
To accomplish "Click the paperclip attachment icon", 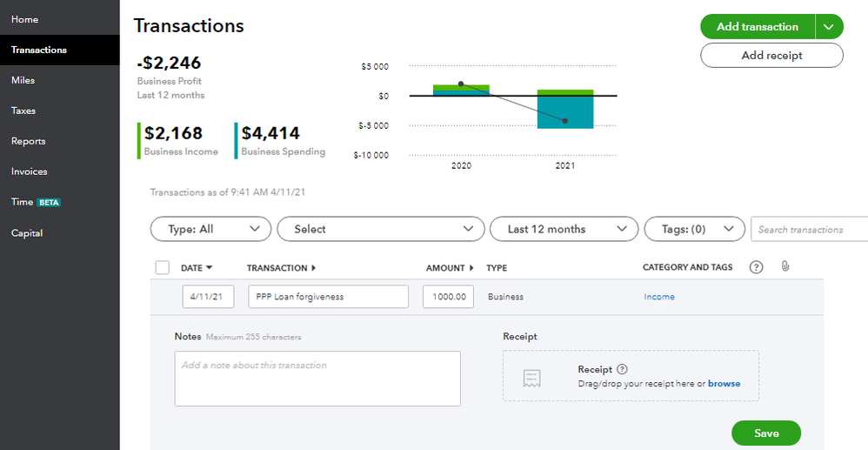I will (x=785, y=266).
